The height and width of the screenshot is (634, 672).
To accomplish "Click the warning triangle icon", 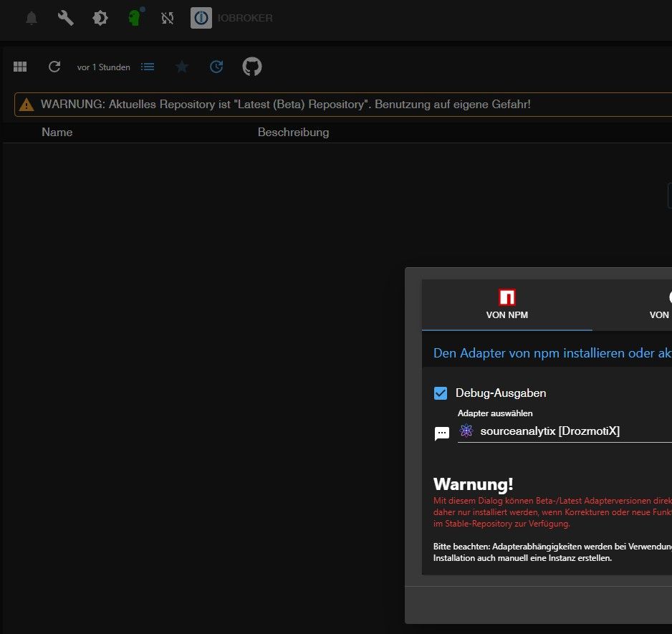I will click(x=27, y=104).
